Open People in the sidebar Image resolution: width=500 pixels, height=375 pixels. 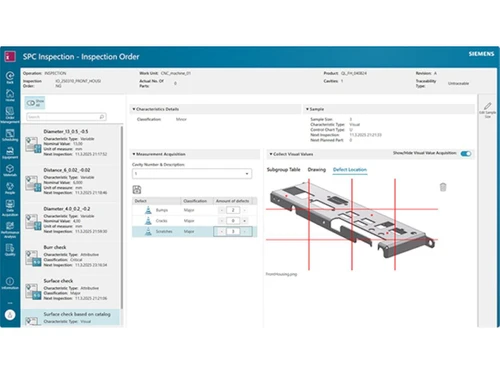pos(10,188)
